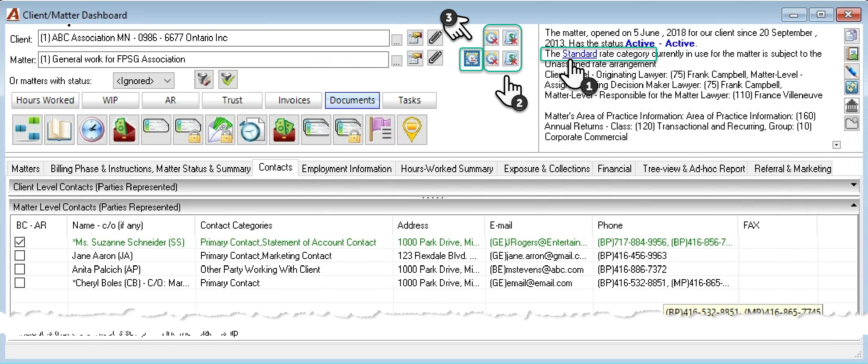Image resolution: width=868 pixels, height=364 pixels.
Task: Click inside the Matter input field
Action: (214, 59)
